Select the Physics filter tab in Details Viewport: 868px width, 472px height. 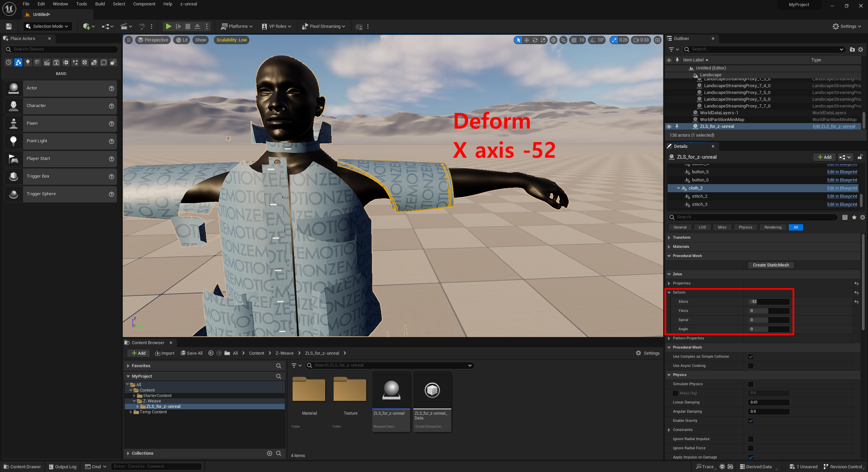pyautogui.click(x=745, y=228)
